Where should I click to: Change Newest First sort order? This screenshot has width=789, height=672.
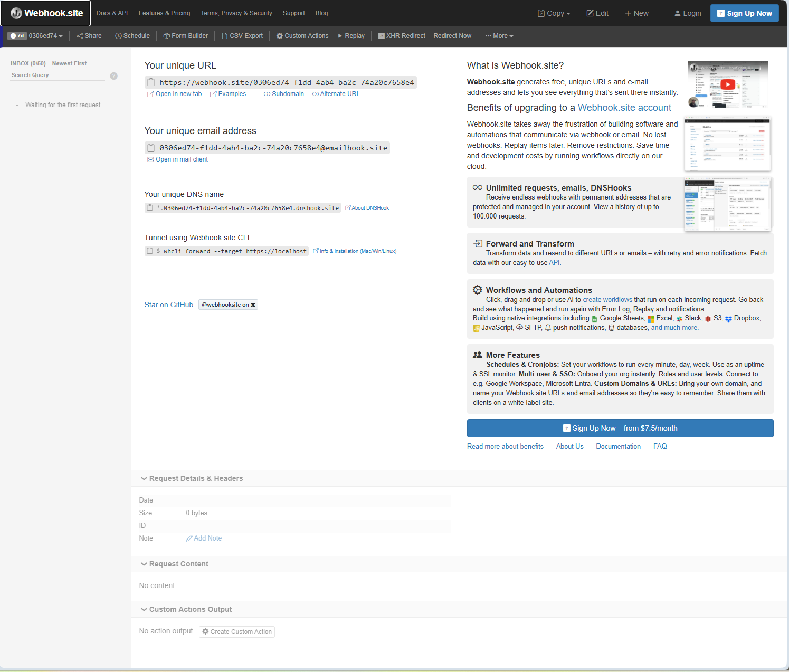coord(69,63)
